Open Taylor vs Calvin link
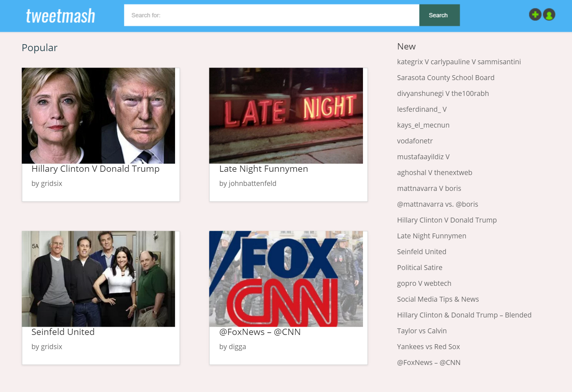 (422, 331)
